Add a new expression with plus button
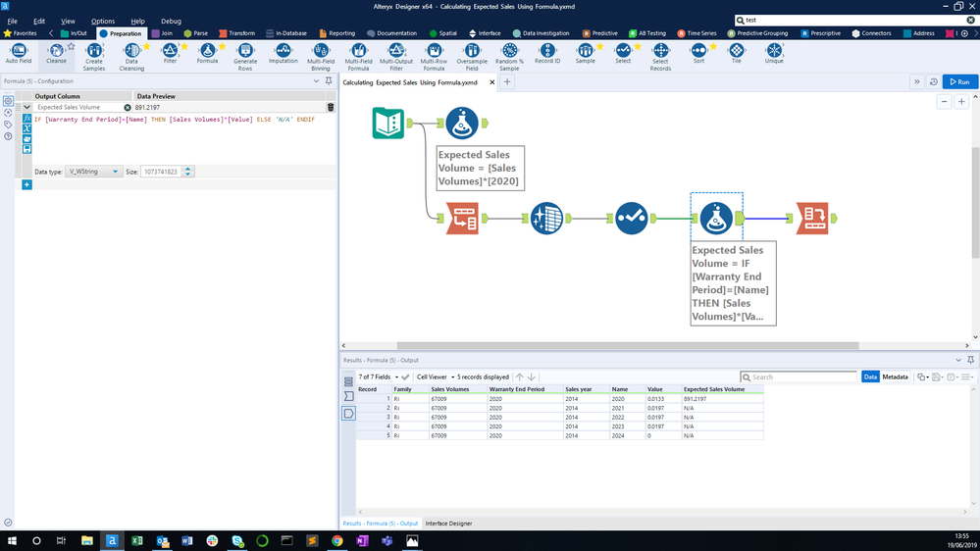Viewport: 980px width, 551px height. (x=26, y=184)
